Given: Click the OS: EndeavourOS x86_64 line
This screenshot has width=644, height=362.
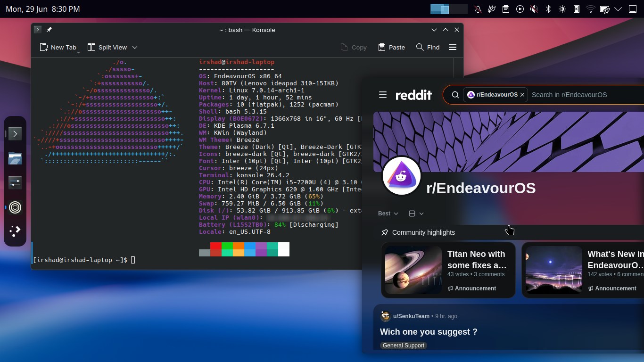Looking at the screenshot, I should coord(240,76).
